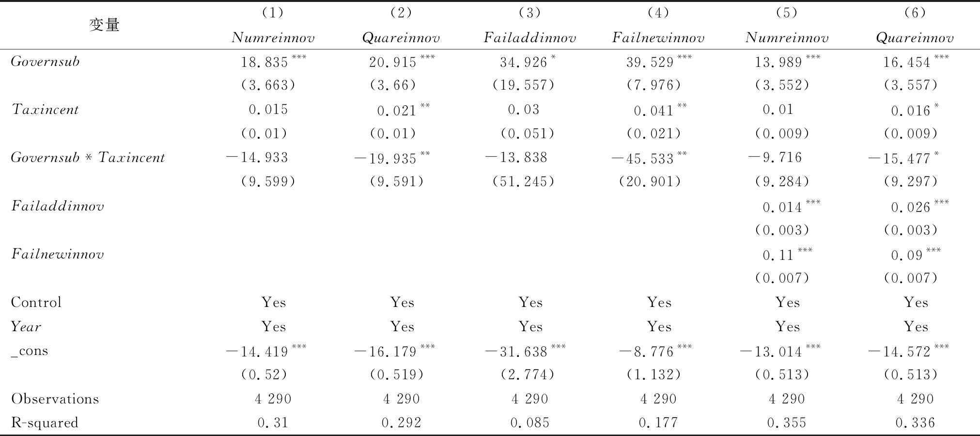Select the R-squared value 0.085
The width and height of the screenshot is (980, 436).
pos(529,423)
